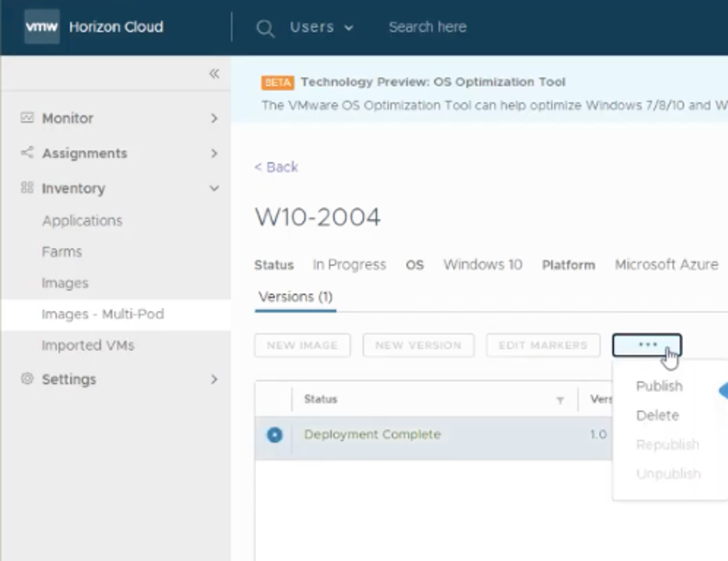
Task: Click the three-dots more actions button
Action: [646, 345]
